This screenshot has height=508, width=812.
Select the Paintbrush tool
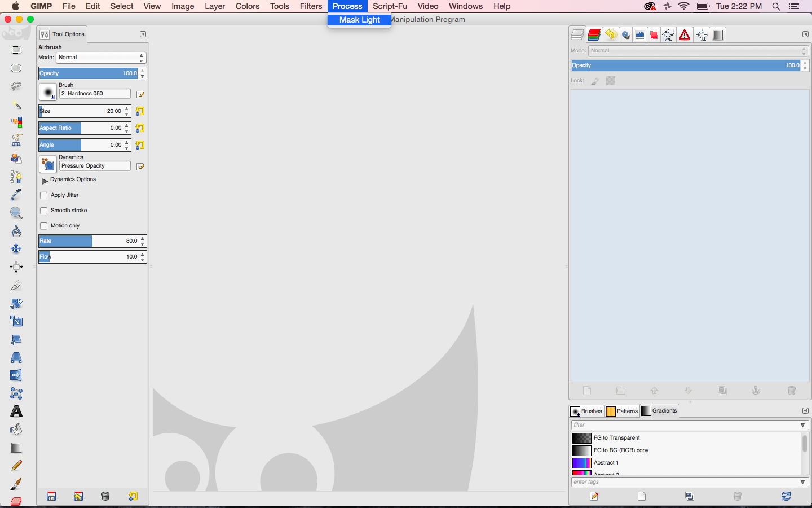[x=16, y=484]
